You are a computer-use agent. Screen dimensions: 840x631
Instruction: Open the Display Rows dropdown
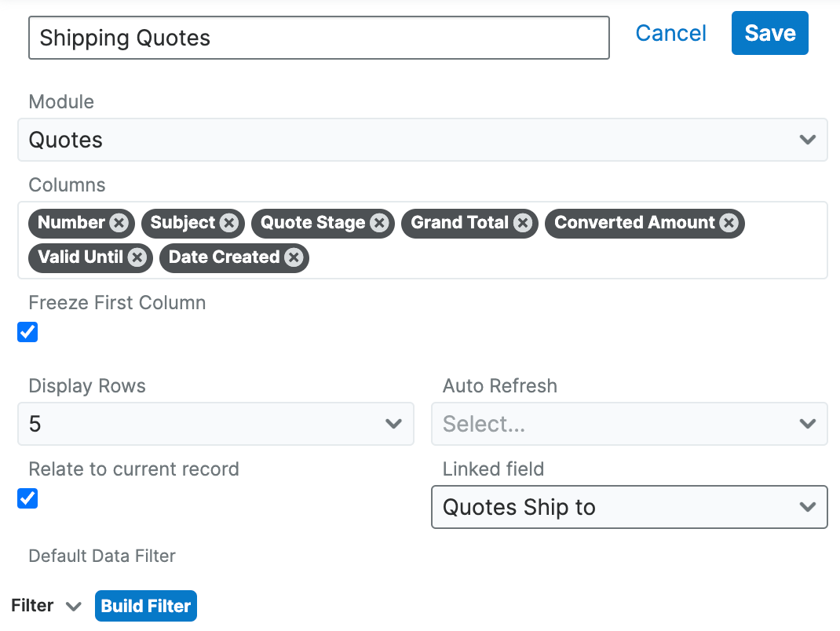point(216,424)
